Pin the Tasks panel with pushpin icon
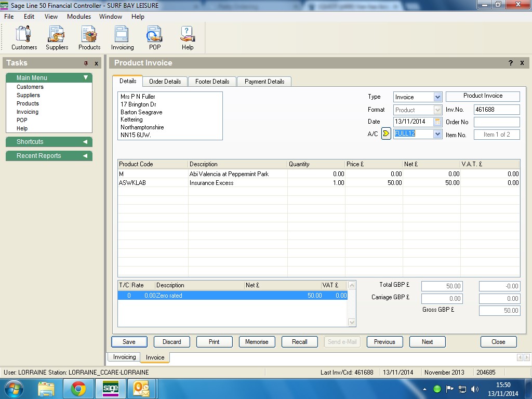The image size is (532, 399). tap(86, 63)
